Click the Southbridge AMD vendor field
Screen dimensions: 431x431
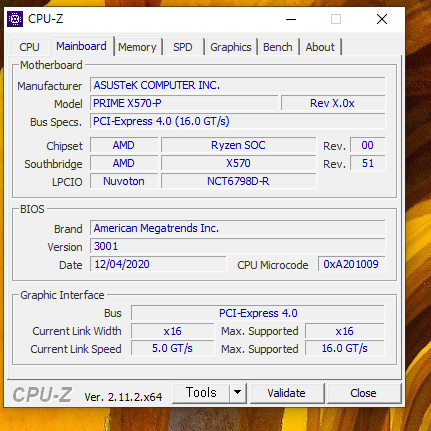[x=124, y=163]
